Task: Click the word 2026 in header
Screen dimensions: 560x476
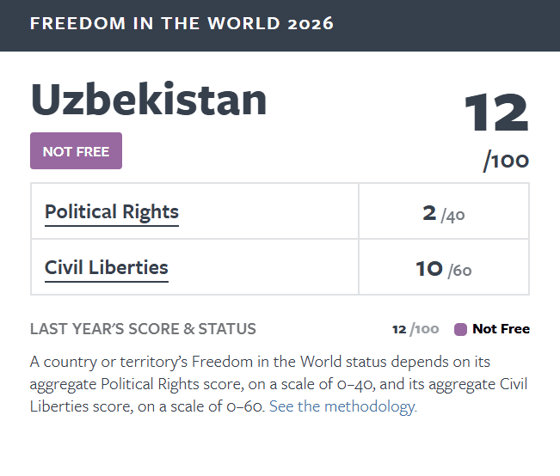Action: click(310, 24)
